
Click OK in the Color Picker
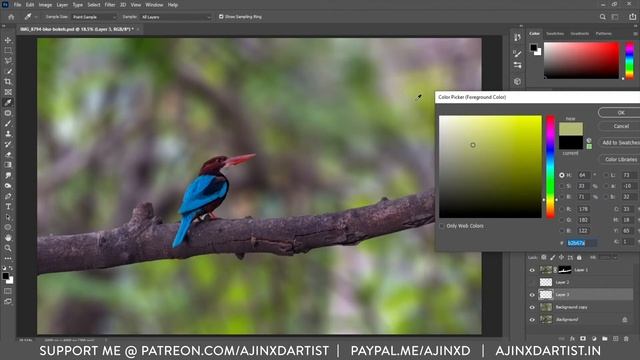pos(620,112)
